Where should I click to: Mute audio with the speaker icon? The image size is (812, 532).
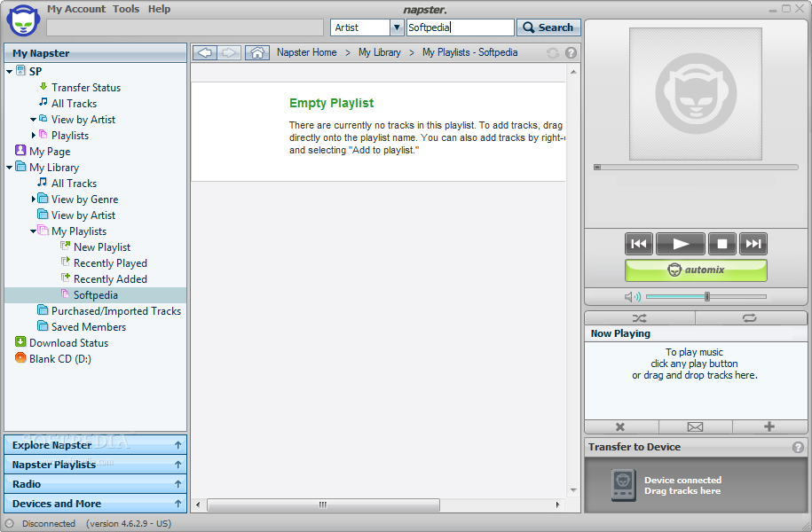click(x=632, y=296)
